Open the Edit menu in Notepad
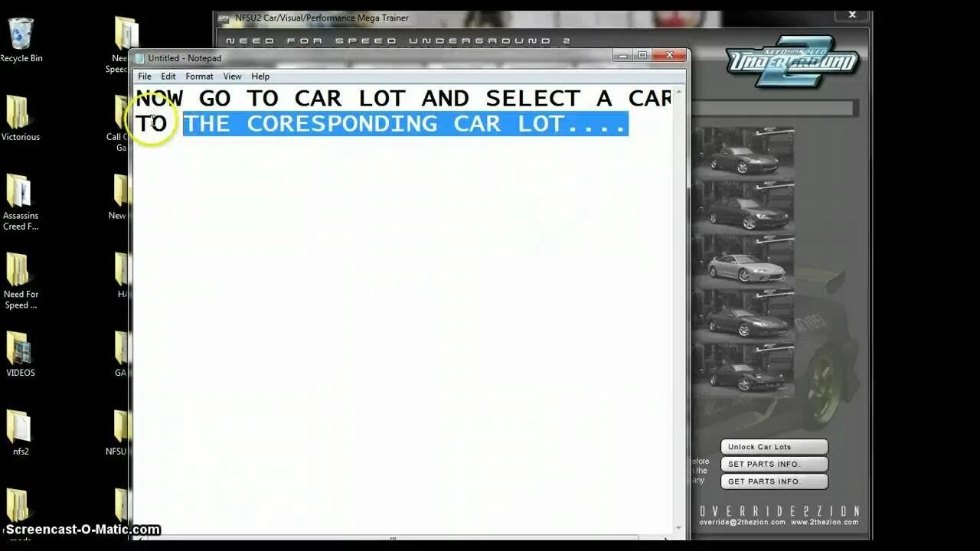 168,77
